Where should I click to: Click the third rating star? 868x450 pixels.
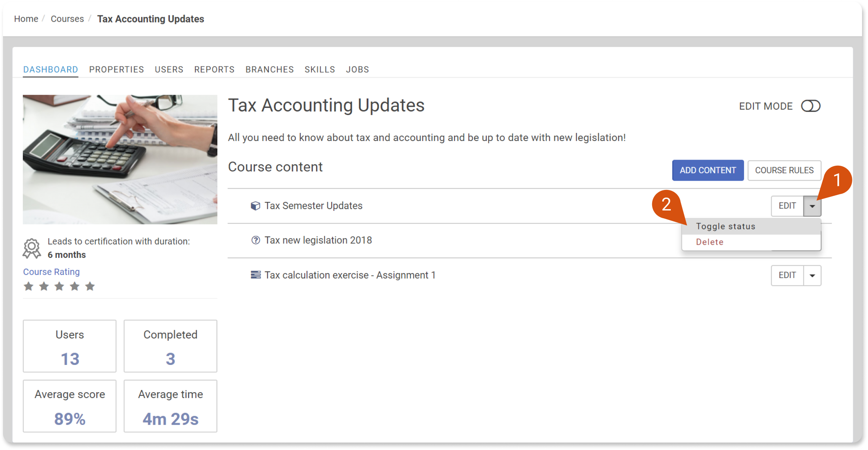pyautogui.click(x=59, y=287)
